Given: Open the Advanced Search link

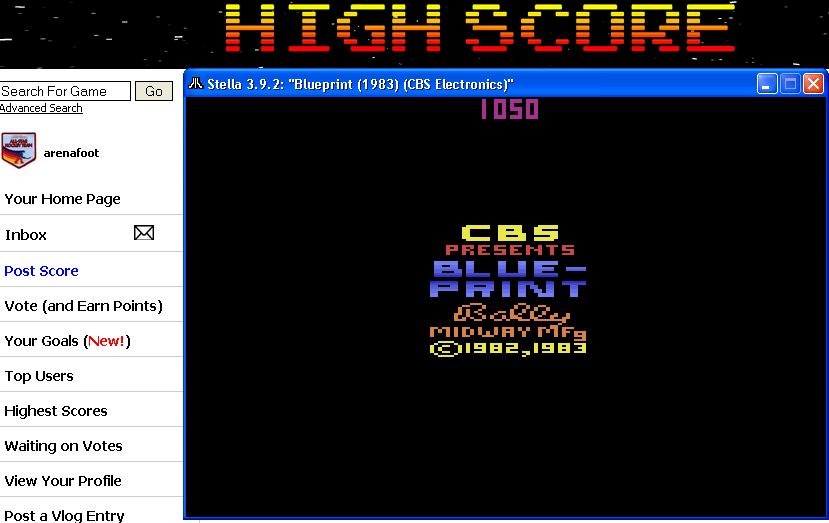Looking at the screenshot, I should pyautogui.click(x=41, y=108).
